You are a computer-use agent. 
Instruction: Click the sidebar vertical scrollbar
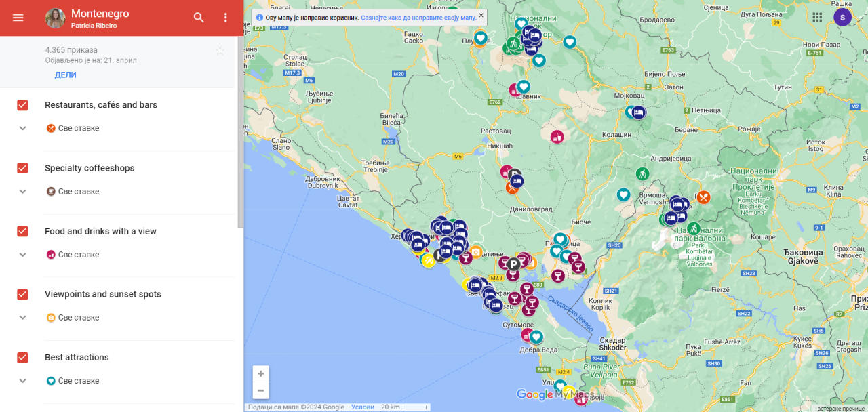coord(240,132)
